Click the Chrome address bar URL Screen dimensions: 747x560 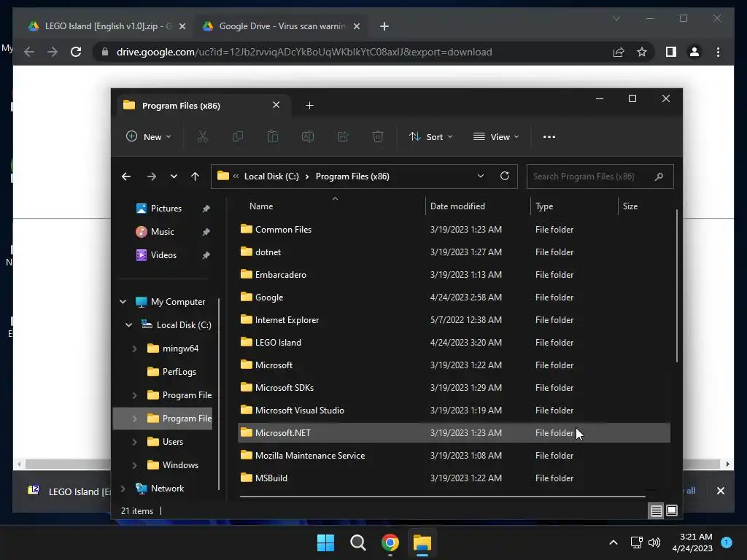coord(304,52)
